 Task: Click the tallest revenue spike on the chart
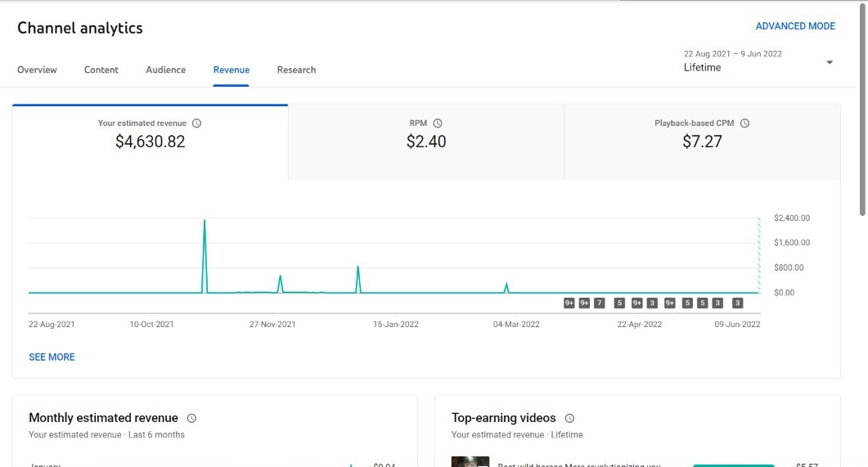click(205, 256)
